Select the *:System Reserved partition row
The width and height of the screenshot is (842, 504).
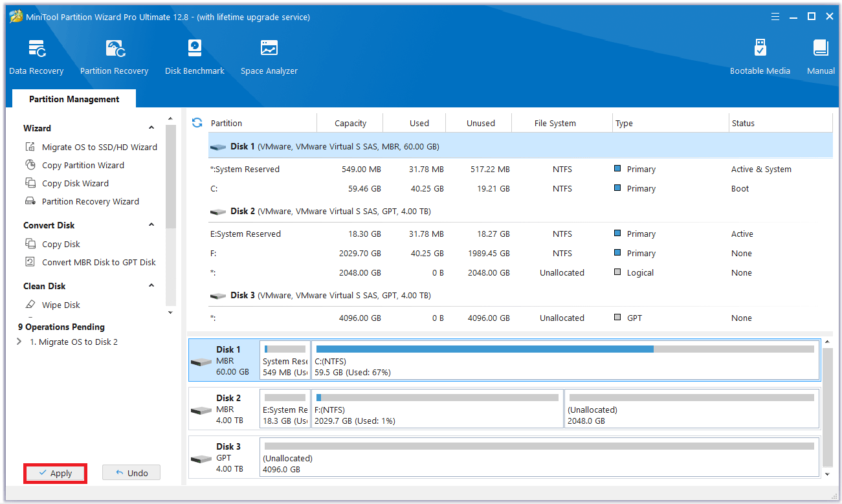520,169
